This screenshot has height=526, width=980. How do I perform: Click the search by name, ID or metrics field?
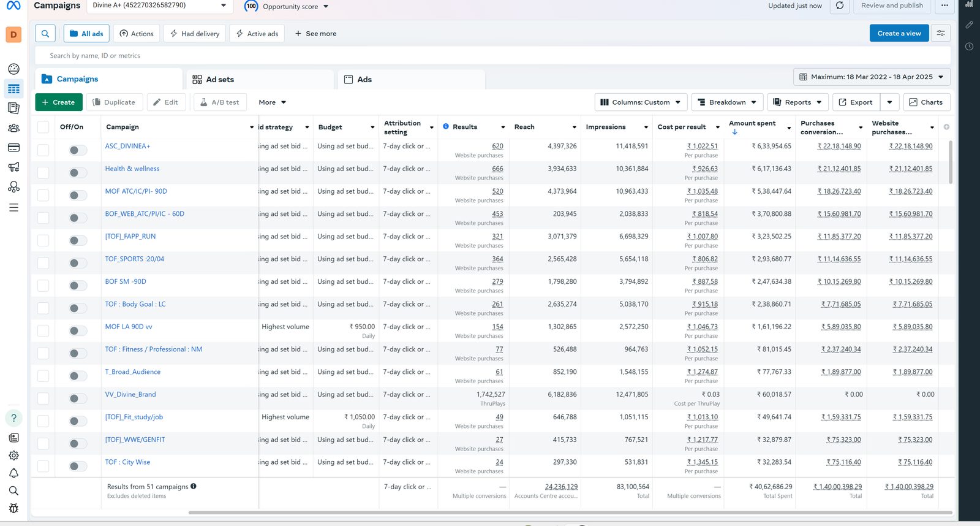coord(492,56)
